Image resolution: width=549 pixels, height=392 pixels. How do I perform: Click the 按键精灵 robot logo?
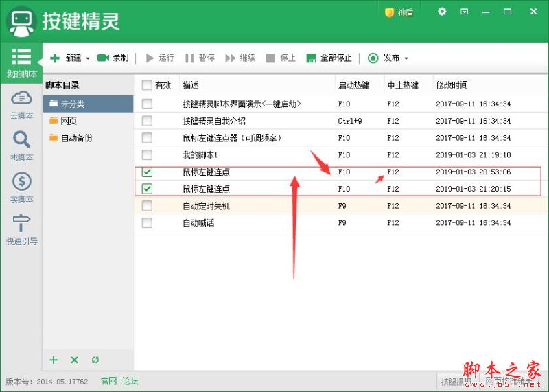pos(21,22)
